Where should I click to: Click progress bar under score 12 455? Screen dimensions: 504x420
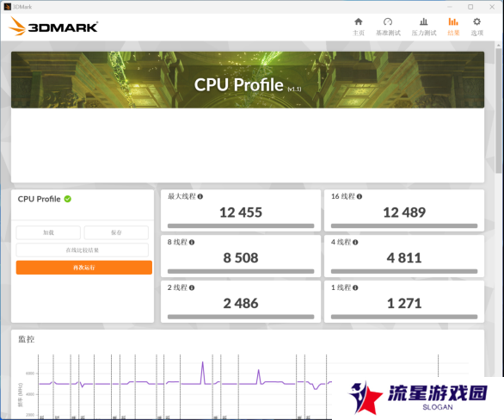(x=241, y=225)
